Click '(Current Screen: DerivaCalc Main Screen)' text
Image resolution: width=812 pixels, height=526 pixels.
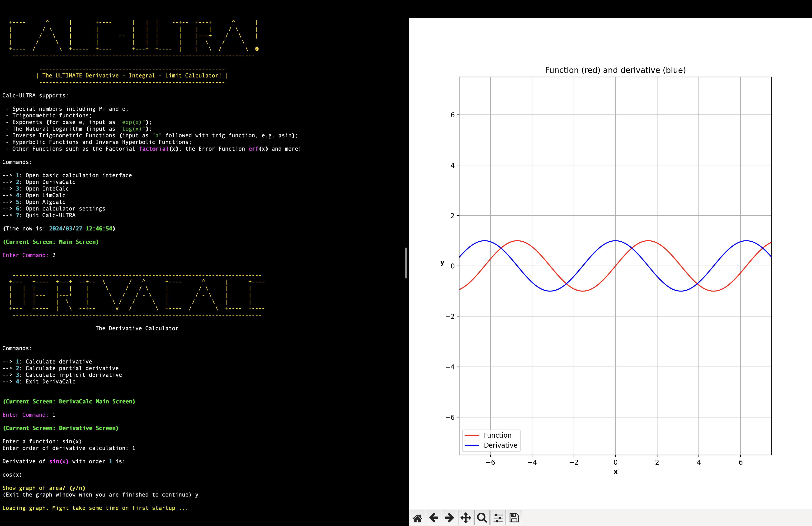point(69,402)
